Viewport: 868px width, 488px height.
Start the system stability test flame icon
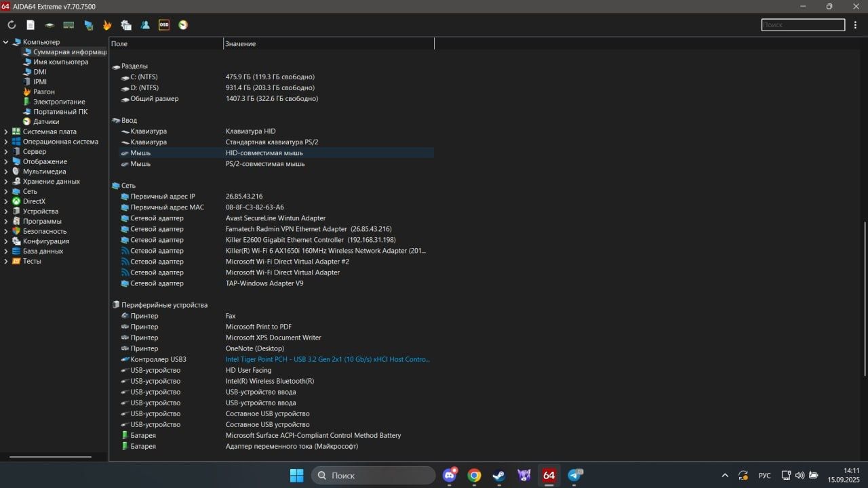(107, 25)
